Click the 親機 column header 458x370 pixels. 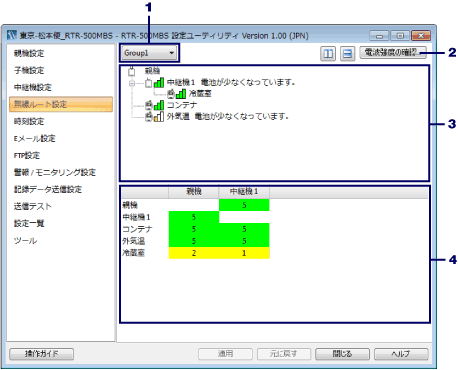pos(194,192)
